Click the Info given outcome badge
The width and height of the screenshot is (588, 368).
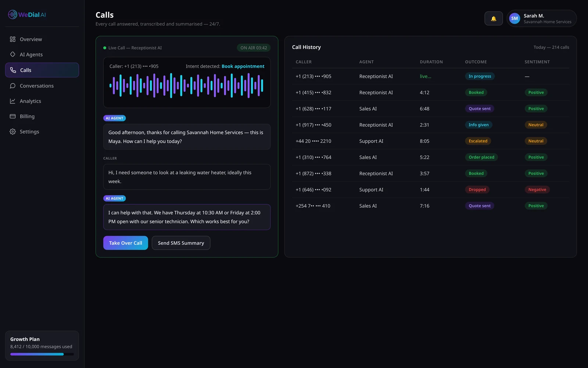pyautogui.click(x=478, y=125)
